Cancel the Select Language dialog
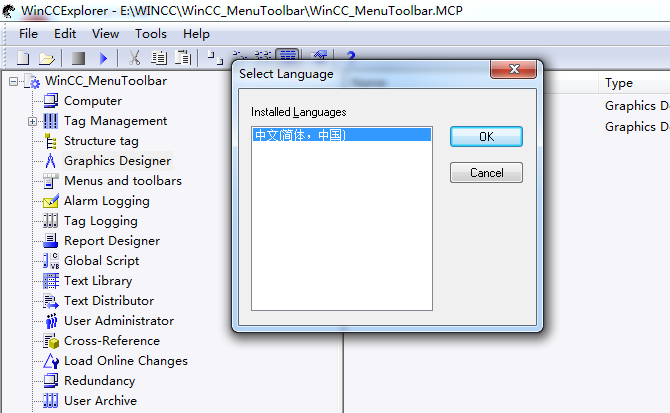This screenshot has height=413, width=670. (486, 173)
